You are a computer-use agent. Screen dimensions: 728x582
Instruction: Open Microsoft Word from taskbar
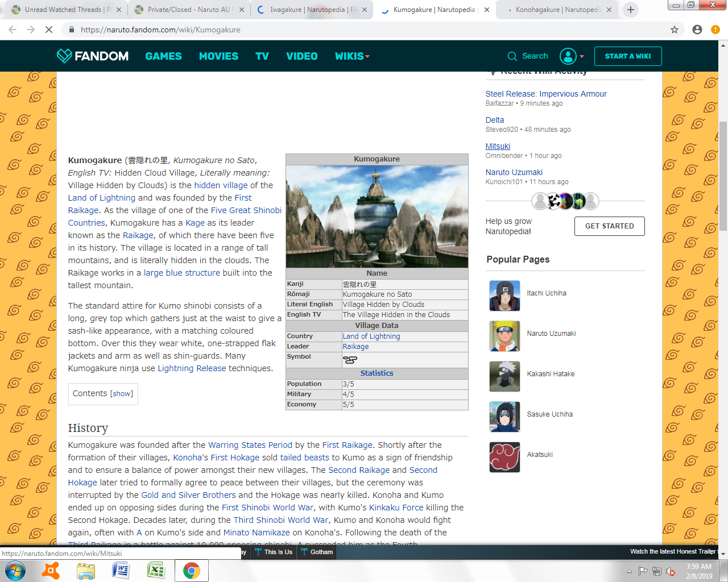point(121,571)
